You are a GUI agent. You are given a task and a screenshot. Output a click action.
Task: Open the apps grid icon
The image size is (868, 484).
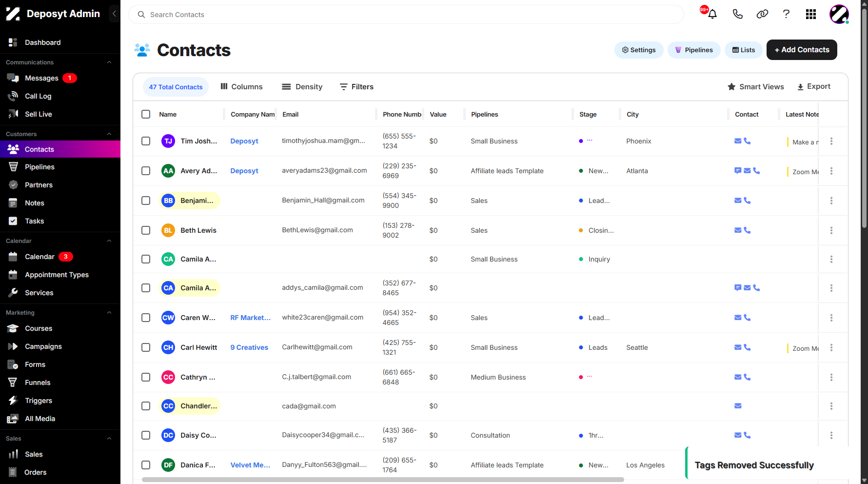click(x=811, y=14)
